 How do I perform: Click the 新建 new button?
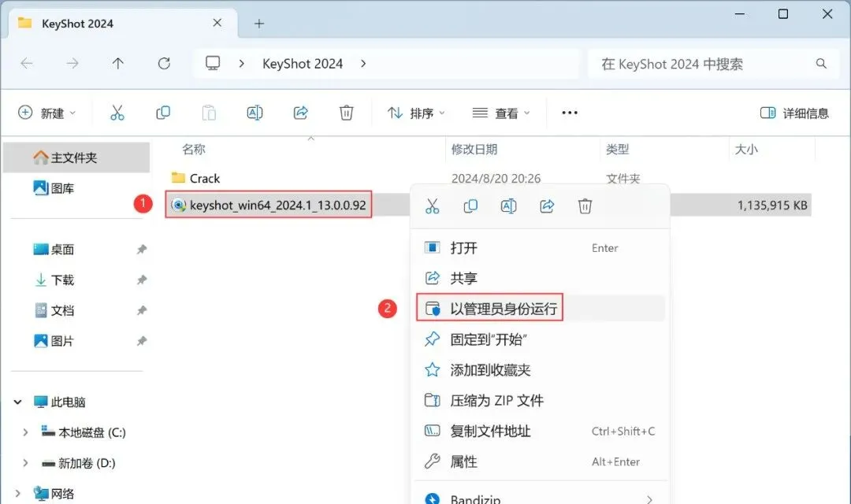[x=47, y=113]
